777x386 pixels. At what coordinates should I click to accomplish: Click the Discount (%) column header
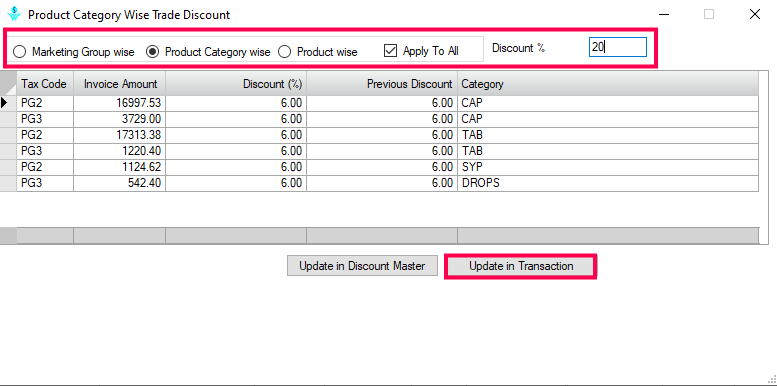(236, 84)
